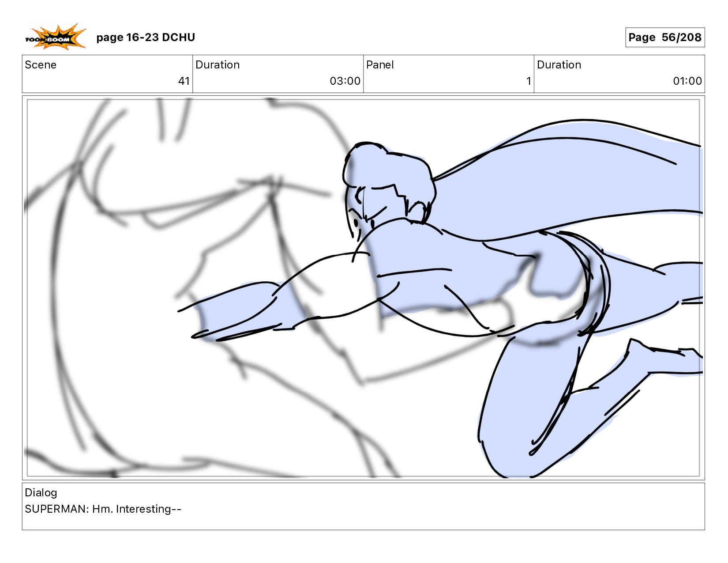Click the dialog line 'SUPERMAN: Hm. Interesting--'
728x563 pixels.
(103, 509)
